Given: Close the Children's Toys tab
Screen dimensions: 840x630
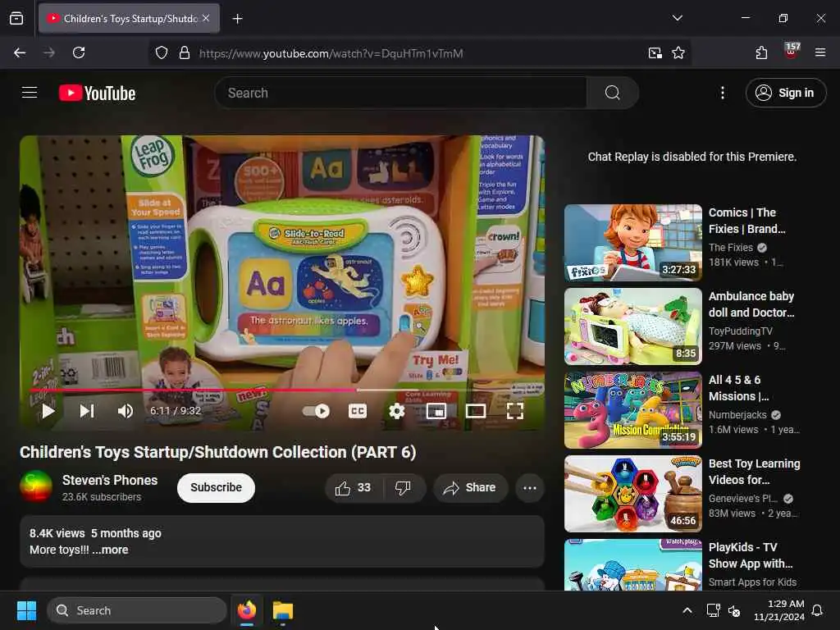Looking at the screenshot, I should 206,18.
